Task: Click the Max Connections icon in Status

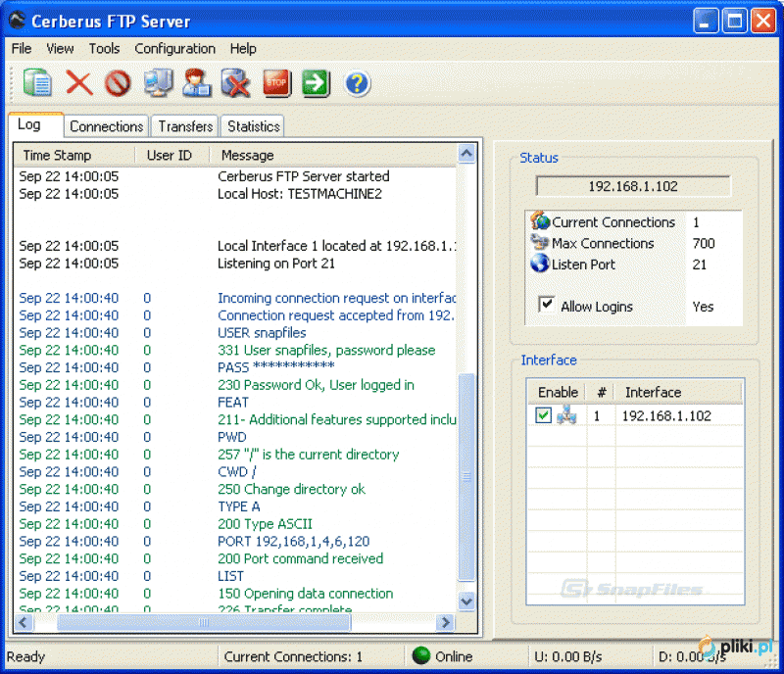Action: 540,243
